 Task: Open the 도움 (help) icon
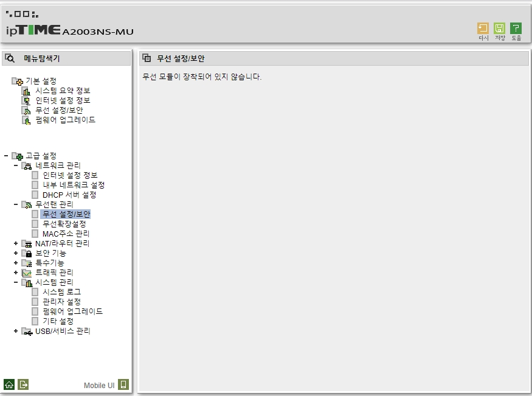(516, 28)
